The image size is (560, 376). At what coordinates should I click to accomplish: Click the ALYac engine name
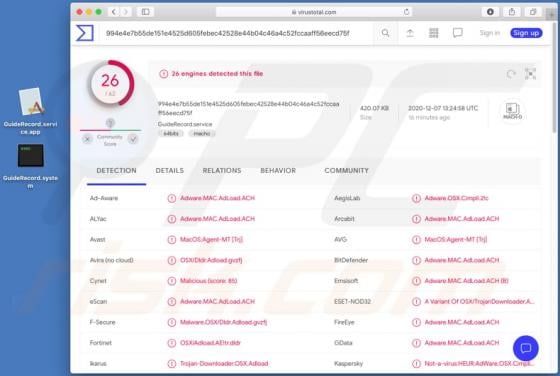(x=98, y=219)
